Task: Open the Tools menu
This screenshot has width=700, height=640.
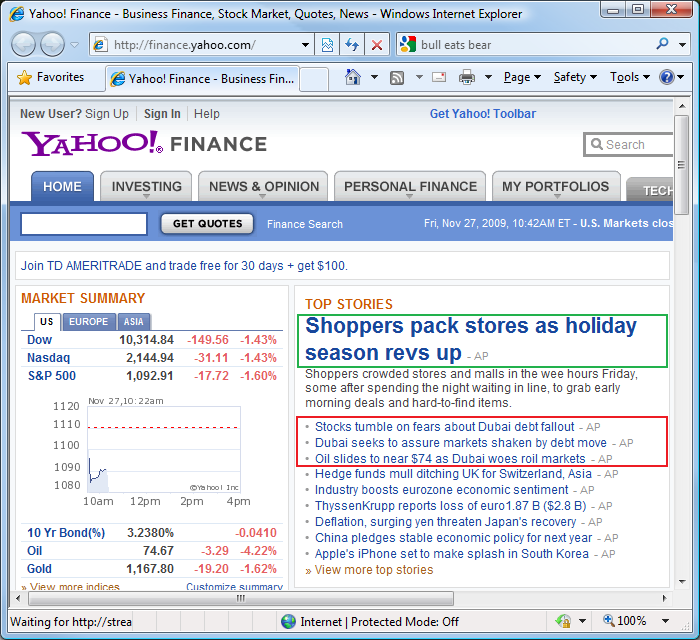Action: click(629, 77)
